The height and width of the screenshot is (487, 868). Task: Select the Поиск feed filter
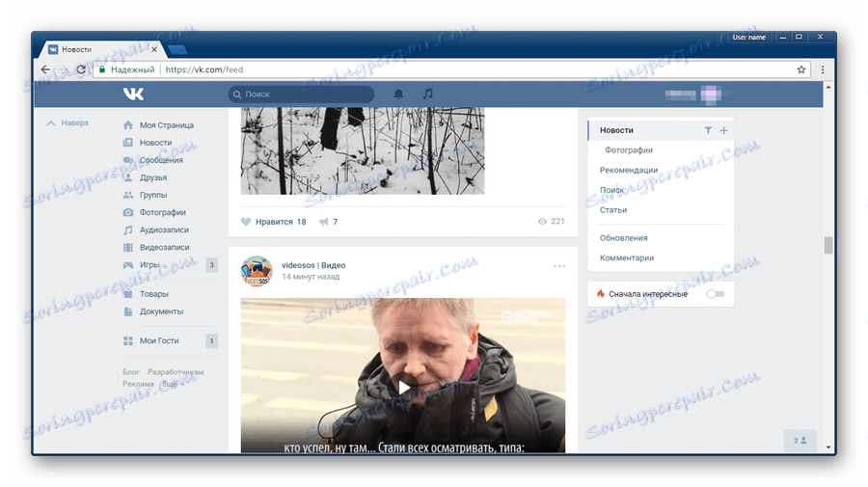[x=611, y=190]
